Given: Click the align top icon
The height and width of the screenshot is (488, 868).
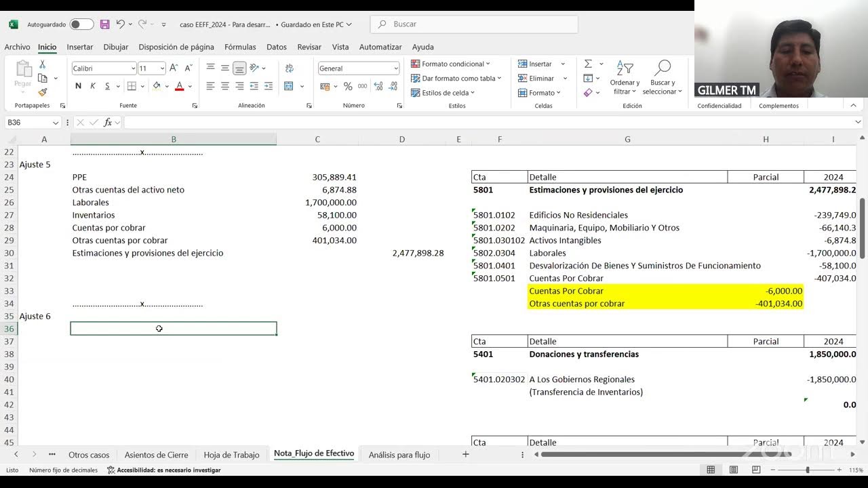Looking at the screenshot, I should [210, 68].
